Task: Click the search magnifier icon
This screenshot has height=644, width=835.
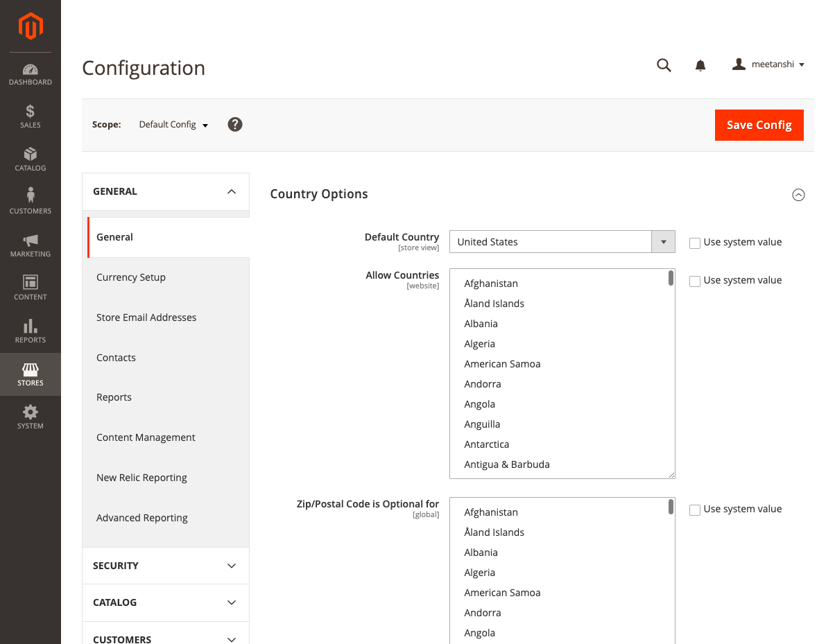Action: pyautogui.click(x=664, y=65)
